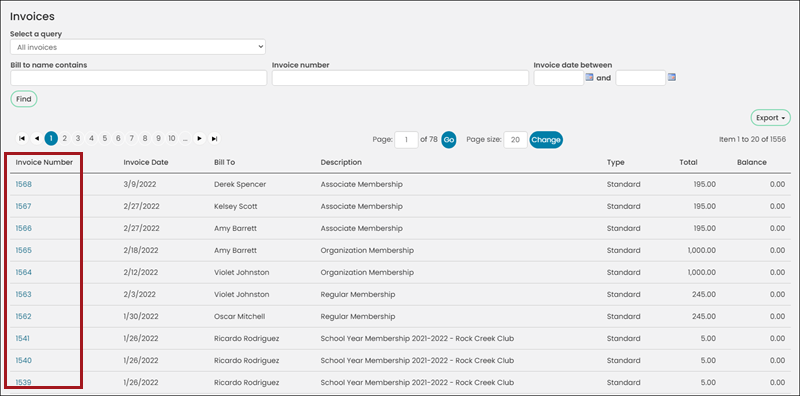Sort by Balance column header
This screenshot has height=396, width=800.
(752, 162)
